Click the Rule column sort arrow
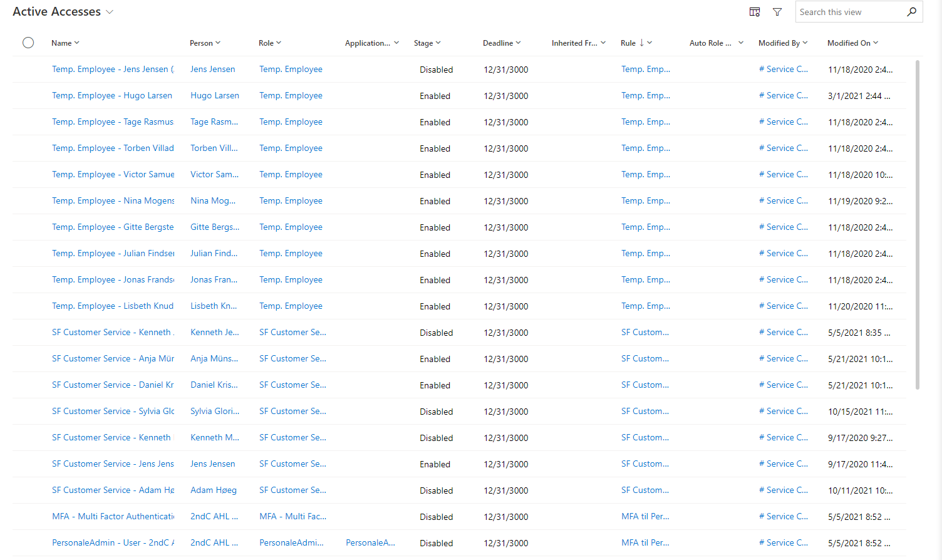This screenshot has width=942, height=560. (x=641, y=43)
